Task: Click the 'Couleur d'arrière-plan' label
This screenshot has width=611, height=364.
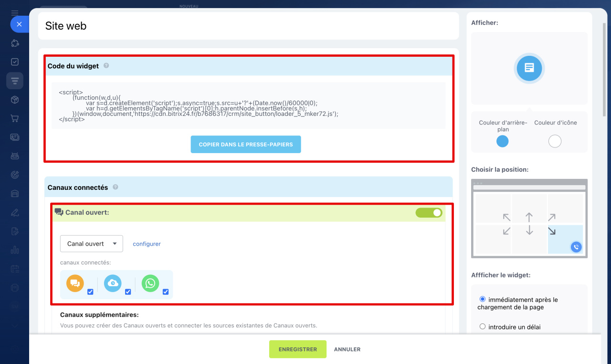Action: coord(503,126)
